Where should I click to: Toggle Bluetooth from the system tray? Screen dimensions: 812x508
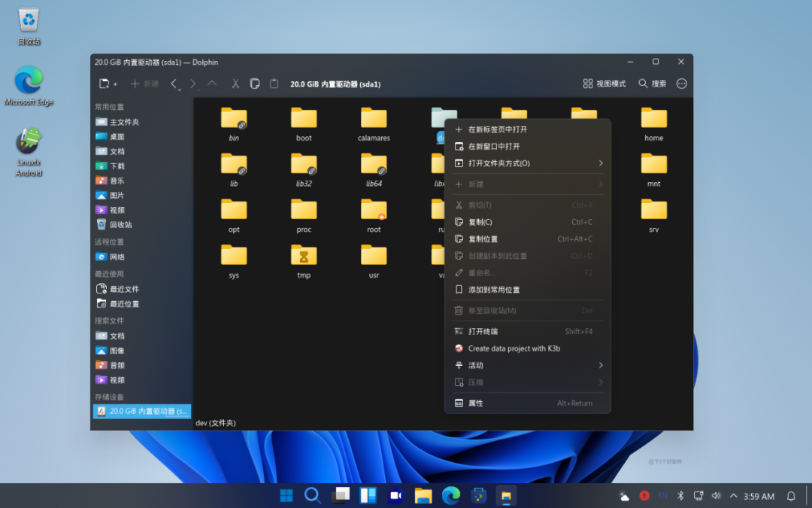680,496
